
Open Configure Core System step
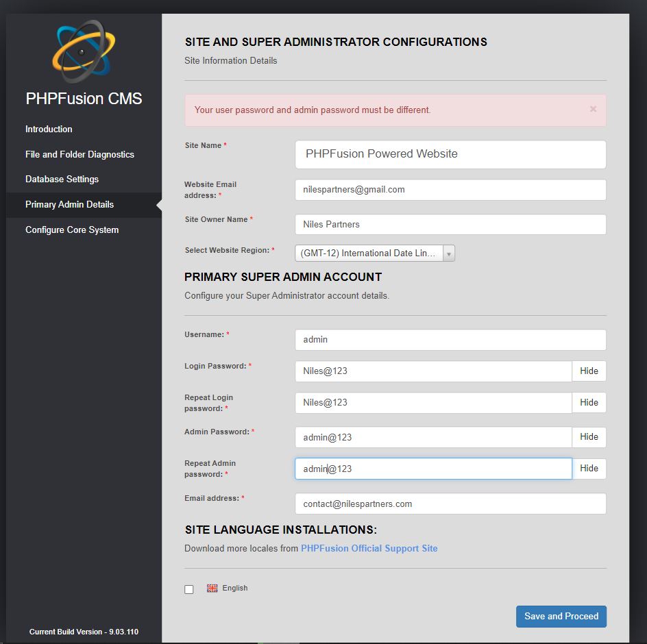click(72, 230)
